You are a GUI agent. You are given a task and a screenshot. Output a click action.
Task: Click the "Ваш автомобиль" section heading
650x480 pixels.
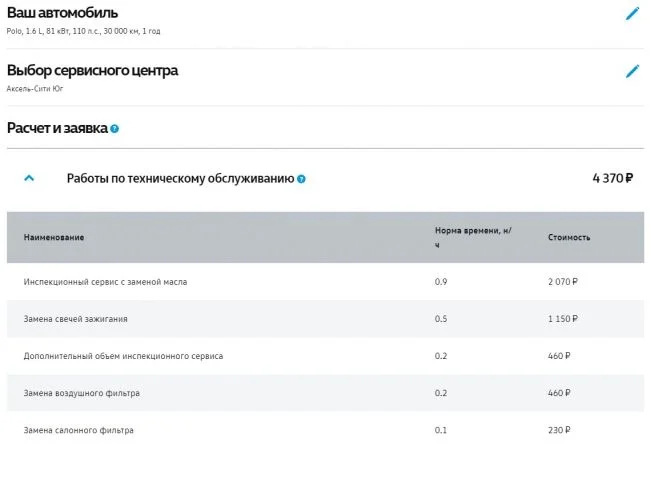coord(62,13)
